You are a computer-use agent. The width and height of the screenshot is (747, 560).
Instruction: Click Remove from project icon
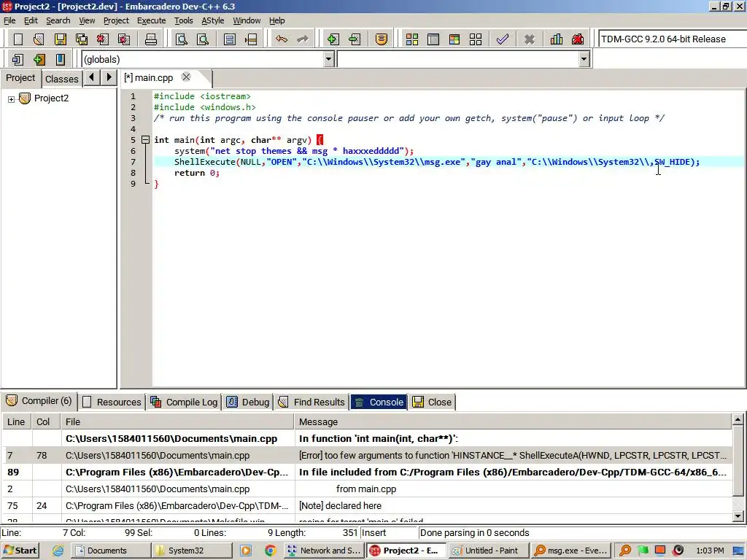(x=355, y=39)
